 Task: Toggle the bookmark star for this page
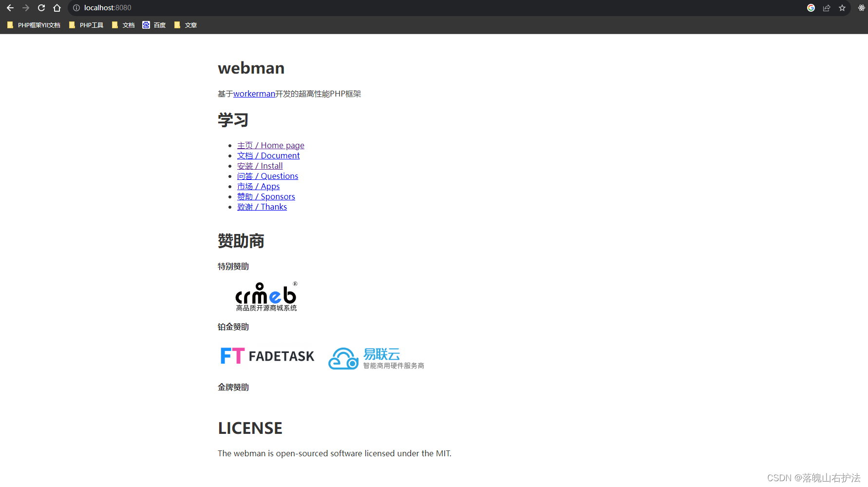(842, 8)
